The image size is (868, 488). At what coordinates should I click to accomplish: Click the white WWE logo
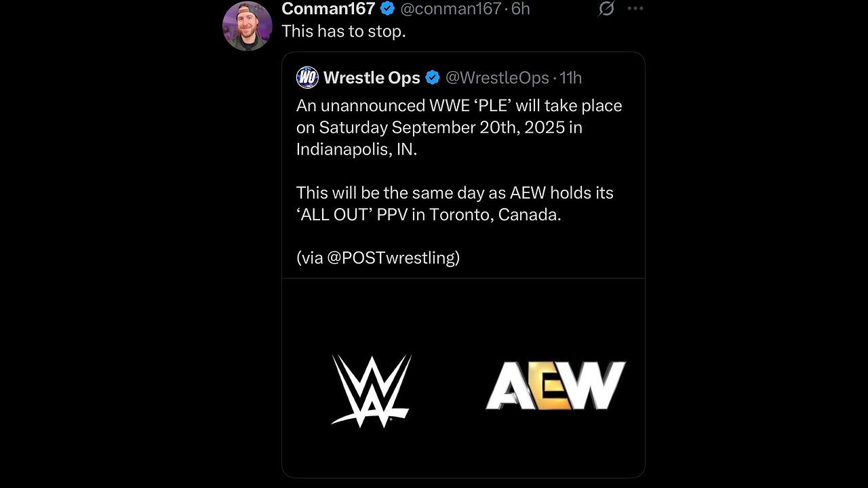pos(371,391)
